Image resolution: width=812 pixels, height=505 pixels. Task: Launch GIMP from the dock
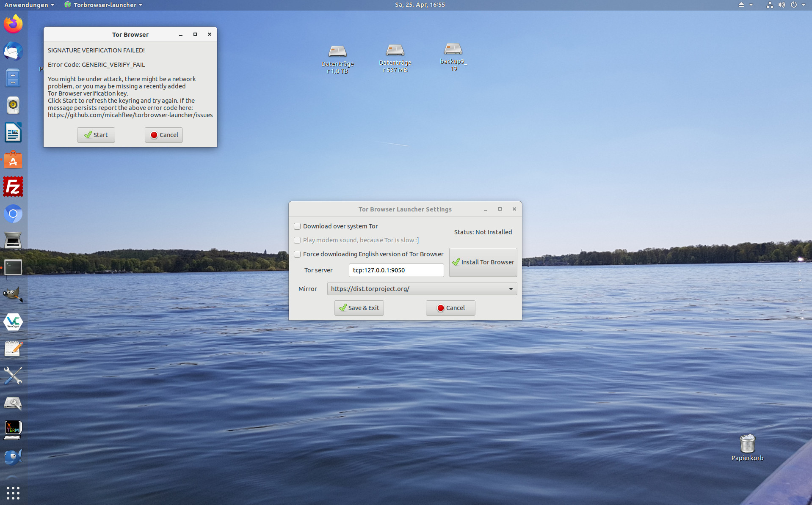click(x=13, y=295)
